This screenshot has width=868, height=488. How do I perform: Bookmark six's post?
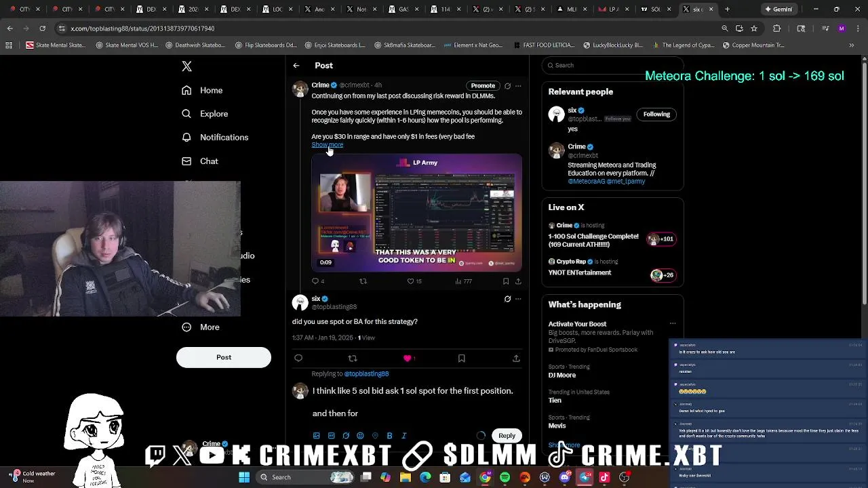(x=461, y=358)
